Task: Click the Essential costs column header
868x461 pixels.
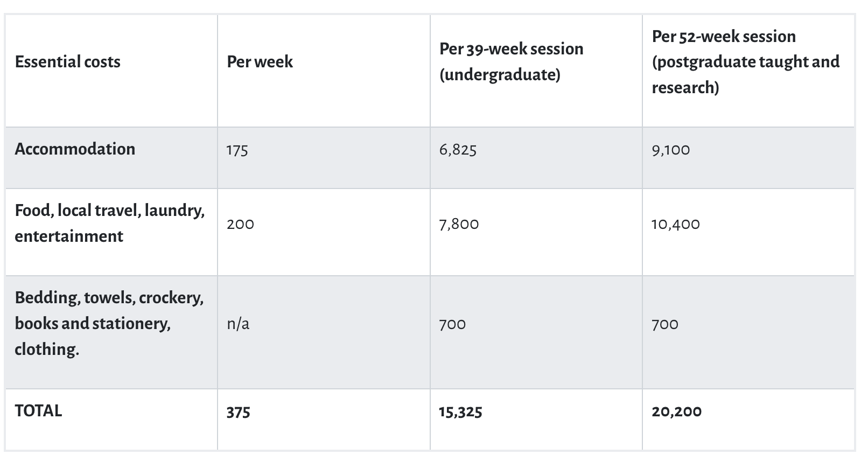Action: coord(67,62)
